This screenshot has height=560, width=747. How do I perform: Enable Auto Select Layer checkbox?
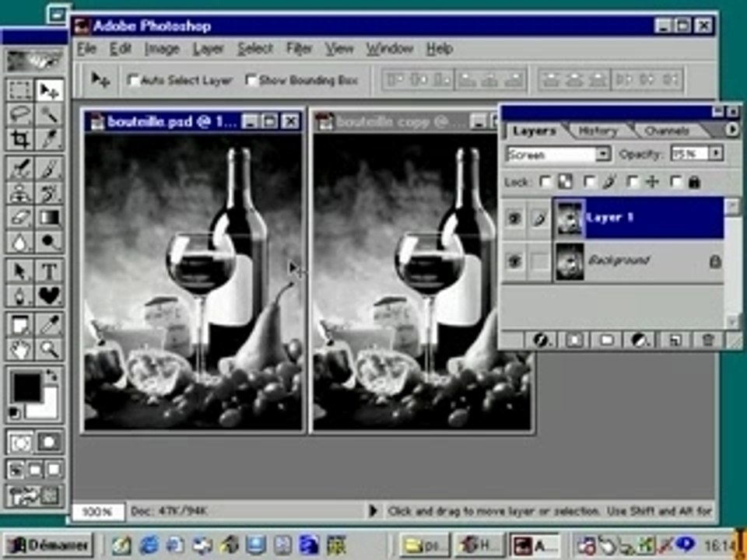134,80
